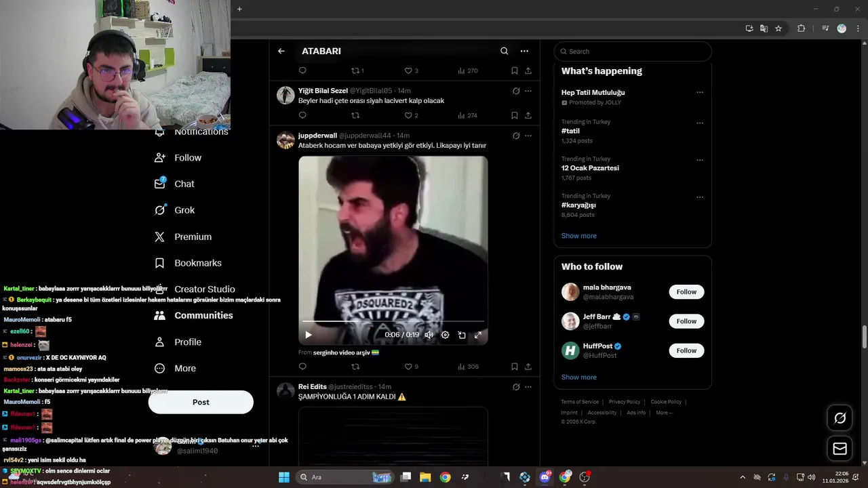Open more options on juppderwall's post
This screenshot has width=868, height=488.
[528, 136]
